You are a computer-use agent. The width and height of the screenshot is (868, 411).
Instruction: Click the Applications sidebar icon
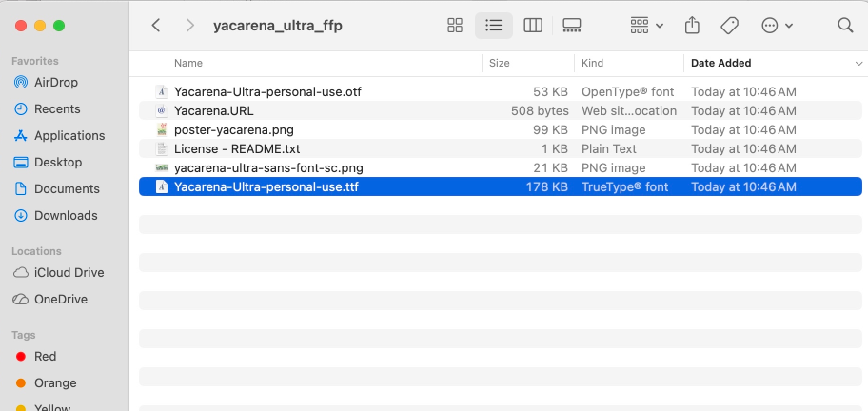click(x=21, y=135)
